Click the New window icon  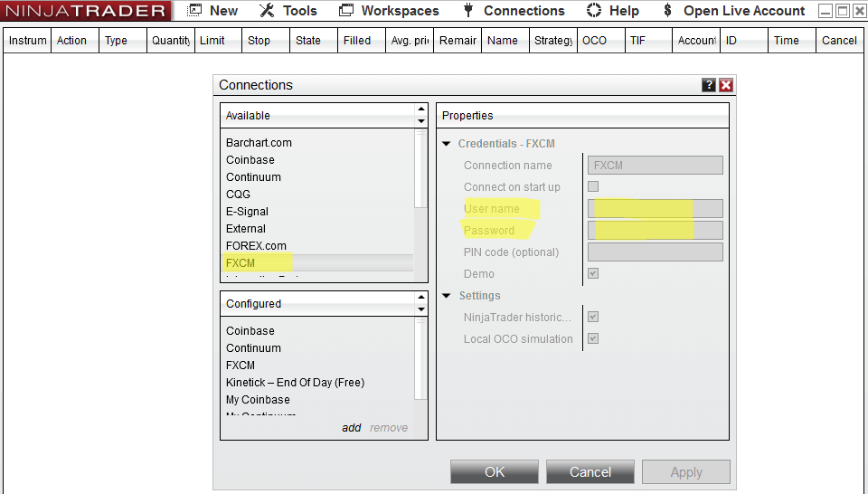tap(194, 10)
